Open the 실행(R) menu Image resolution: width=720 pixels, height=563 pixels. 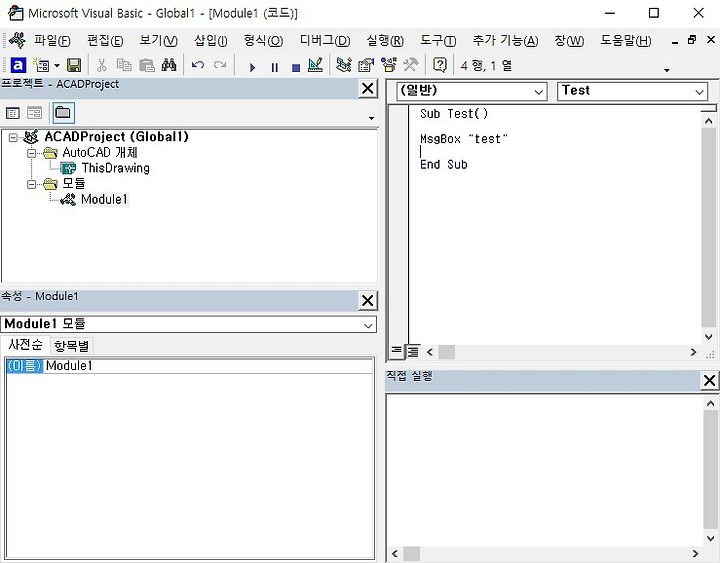click(x=385, y=41)
